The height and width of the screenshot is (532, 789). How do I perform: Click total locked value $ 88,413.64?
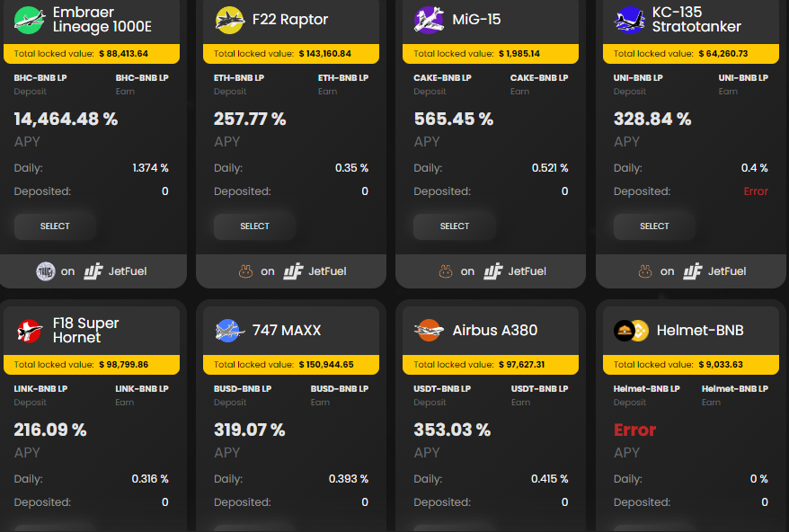click(x=124, y=54)
